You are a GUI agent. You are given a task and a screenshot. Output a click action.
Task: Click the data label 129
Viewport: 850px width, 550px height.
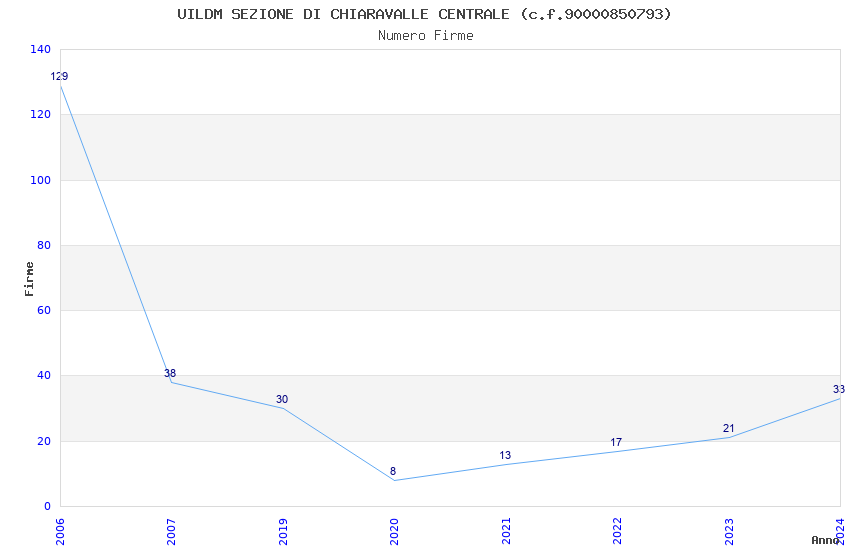(60, 76)
